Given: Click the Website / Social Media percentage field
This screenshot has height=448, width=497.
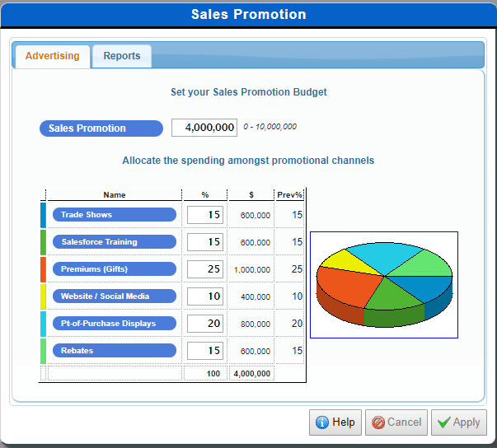Looking at the screenshot, I should [x=205, y=296].
